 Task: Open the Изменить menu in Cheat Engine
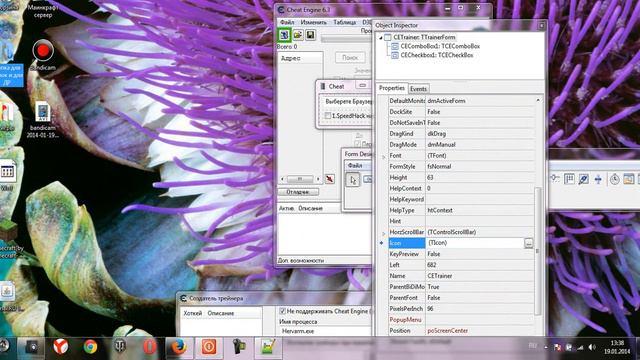313,22
